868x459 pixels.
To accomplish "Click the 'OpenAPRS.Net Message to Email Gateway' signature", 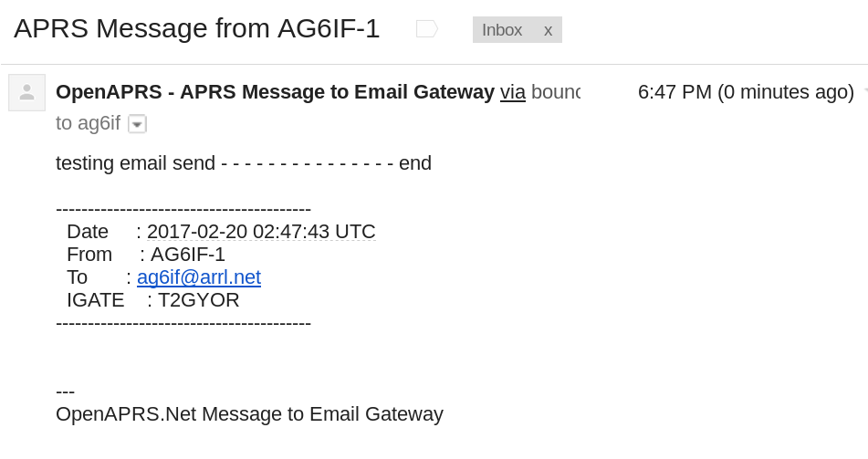I will pos(249,414).
